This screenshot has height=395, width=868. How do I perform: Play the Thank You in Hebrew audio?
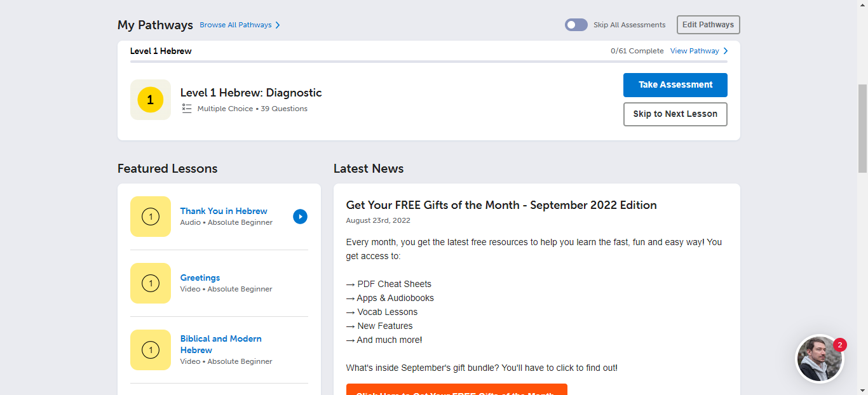[x=300, y=217]
